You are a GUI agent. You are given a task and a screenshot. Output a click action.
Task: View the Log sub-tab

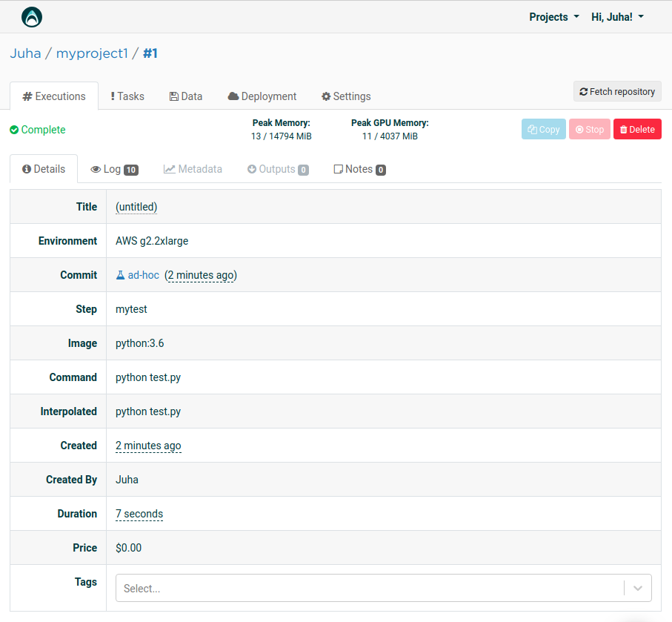(114, 169)
